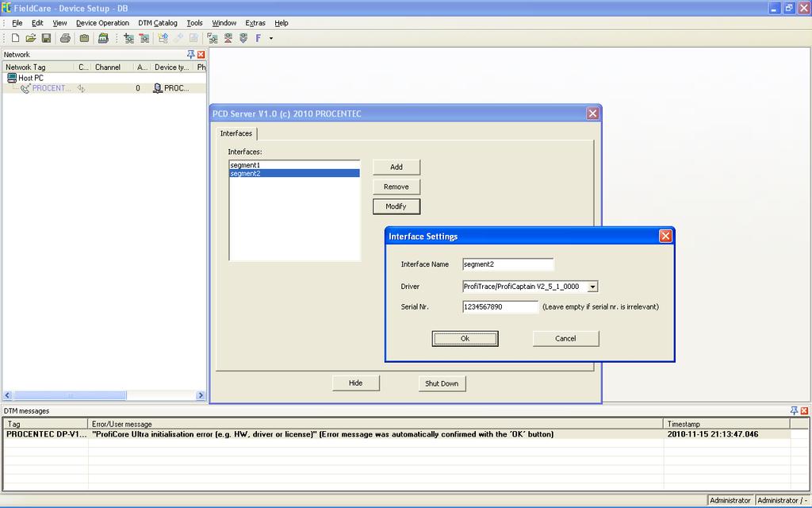Close the PCD Server window
The width and height of the screenshot is (812, 508).
click(x=592, y=114)
